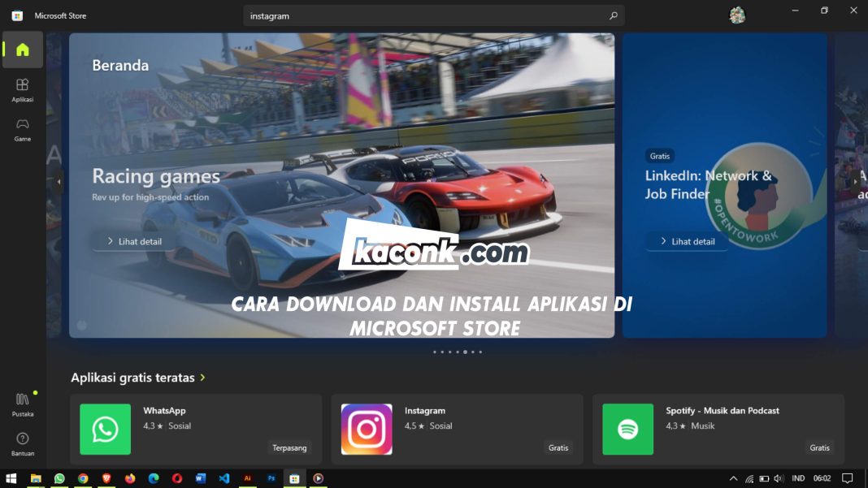Screen dimensions: 868x488
Task: Click Gratis button on Instagram card
Action: click(x=558, y=447)
